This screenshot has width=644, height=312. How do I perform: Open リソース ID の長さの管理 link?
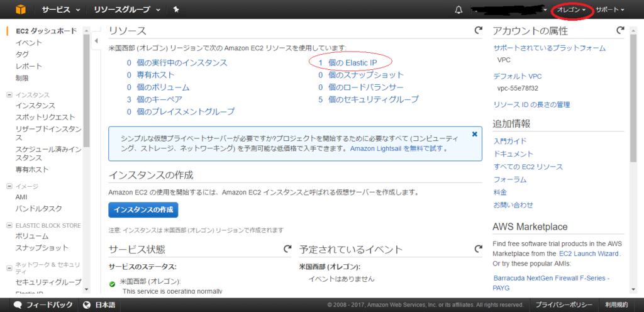[x=531, y=104]
